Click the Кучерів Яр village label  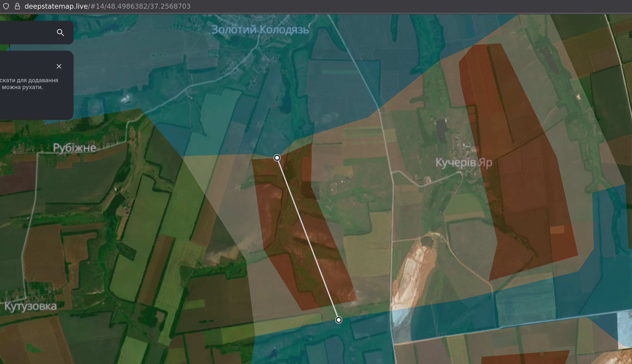pyautogui.click(x=464, y=163)
